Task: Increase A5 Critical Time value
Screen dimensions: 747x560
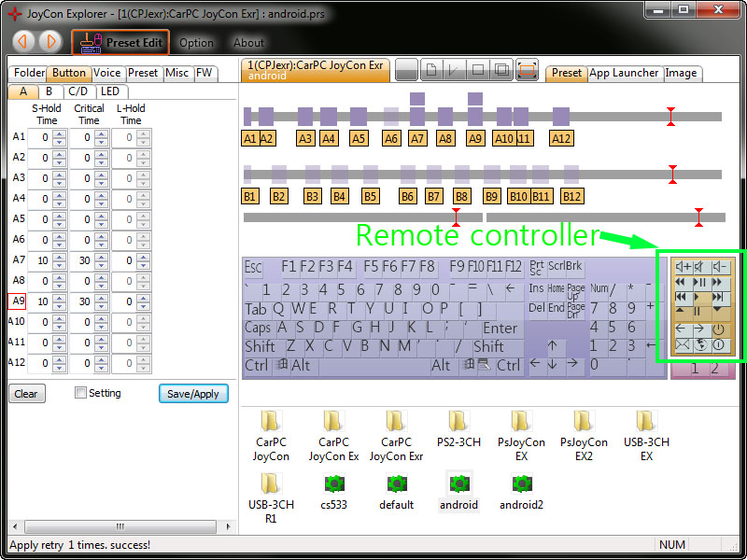Action: [x=101, y=216]
